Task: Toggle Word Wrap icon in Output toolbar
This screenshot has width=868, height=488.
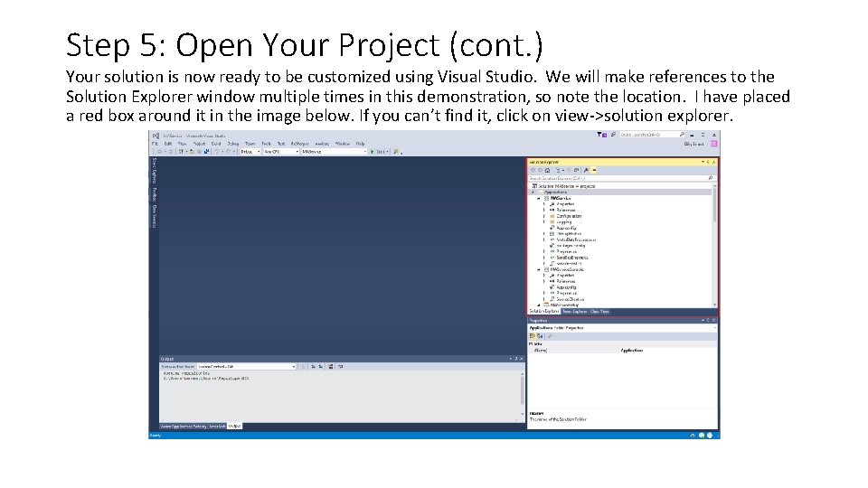Action: (x=341, y=366)
